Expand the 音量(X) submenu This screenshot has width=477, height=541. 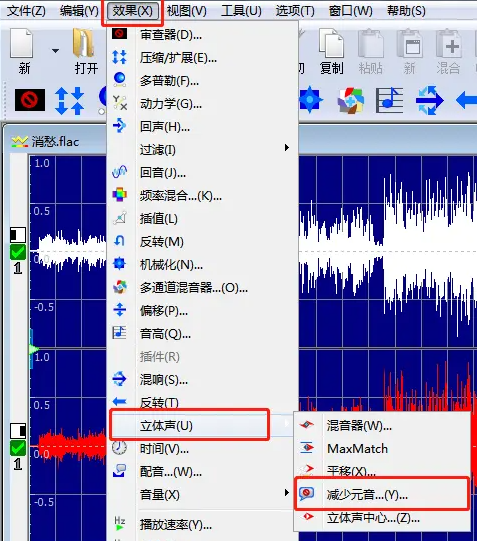pyautogui.click(x=202, y=495)
